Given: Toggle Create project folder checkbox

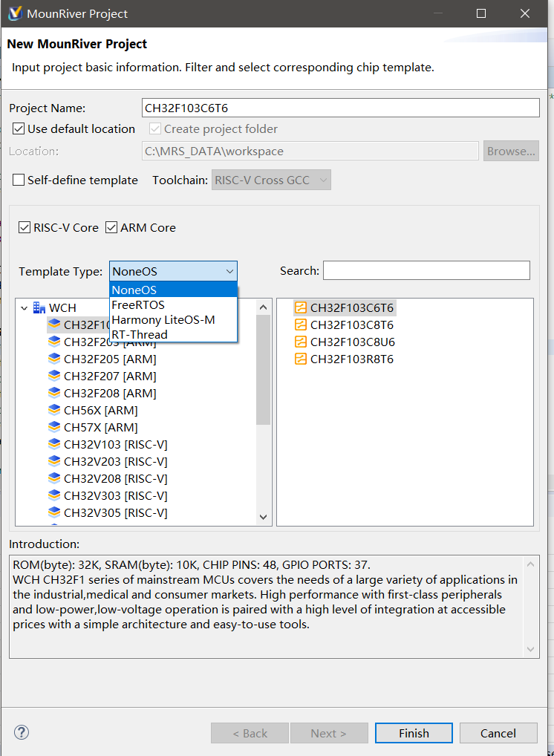Looking at the screenshot, I should [x=154, y=128].
